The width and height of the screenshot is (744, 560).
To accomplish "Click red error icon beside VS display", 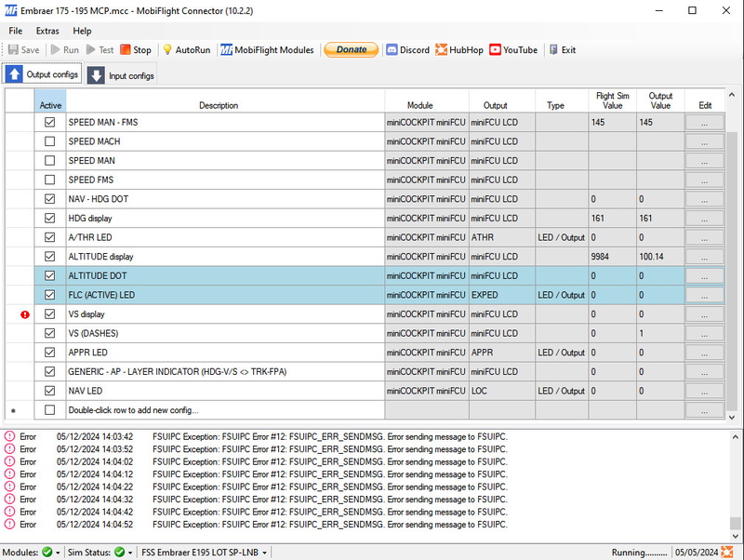I will (25, 314).
